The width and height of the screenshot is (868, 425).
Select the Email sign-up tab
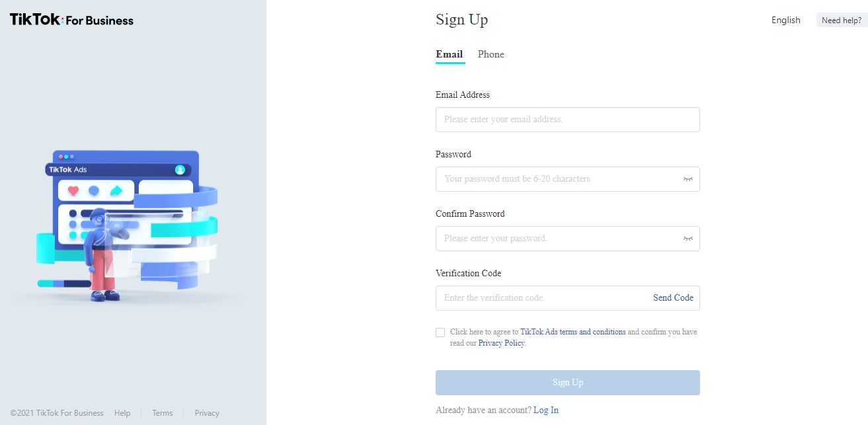pos(450,54)
